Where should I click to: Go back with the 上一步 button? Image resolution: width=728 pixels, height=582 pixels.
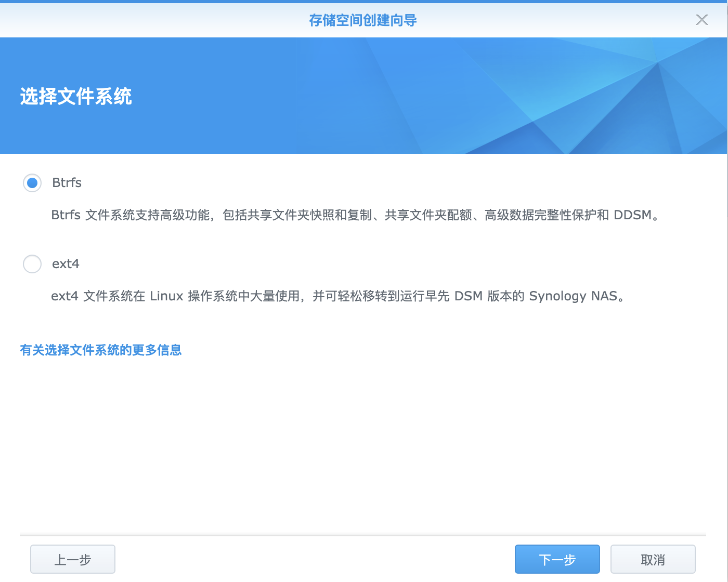coord(73,559)
